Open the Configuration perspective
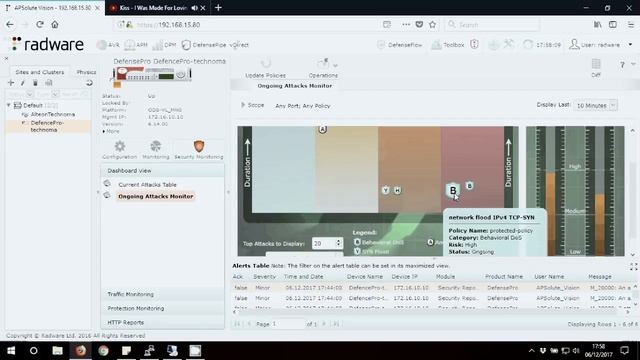This screenshot has width=640, height=360. point(120,150)
